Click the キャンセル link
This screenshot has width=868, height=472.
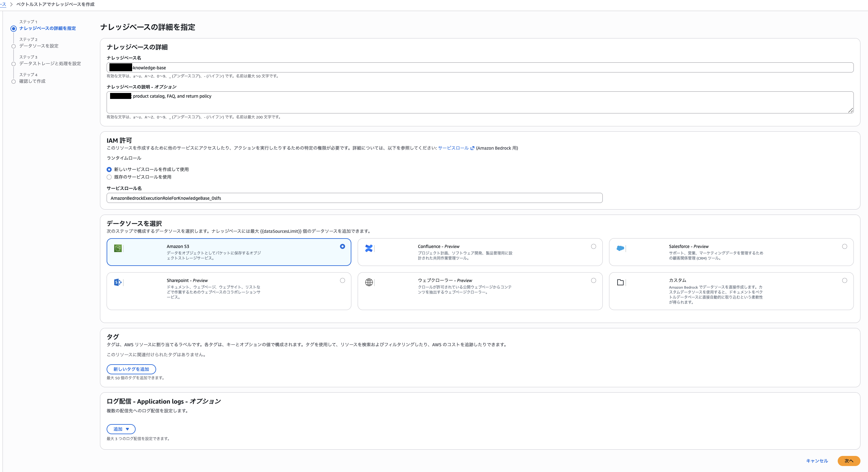click(817, 461)
